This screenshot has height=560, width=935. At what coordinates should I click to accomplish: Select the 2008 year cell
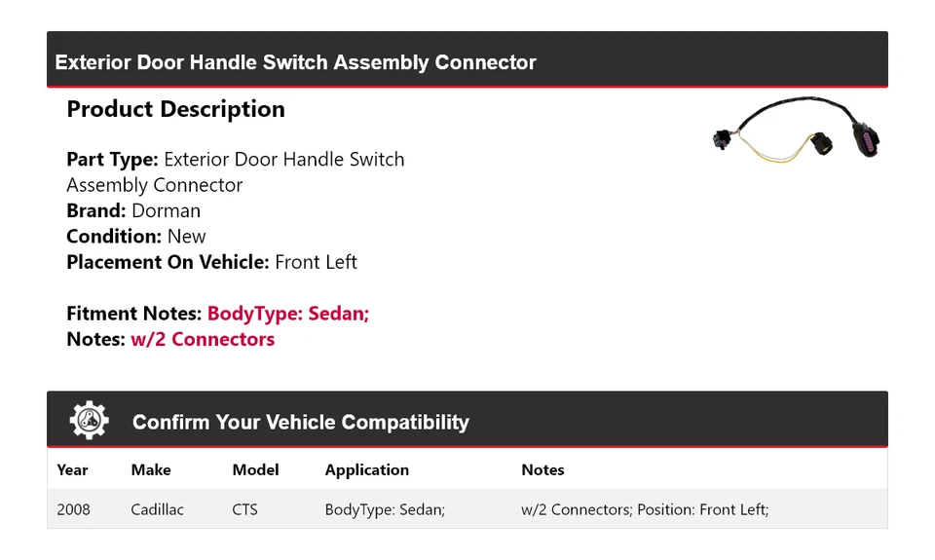(73, 509)
